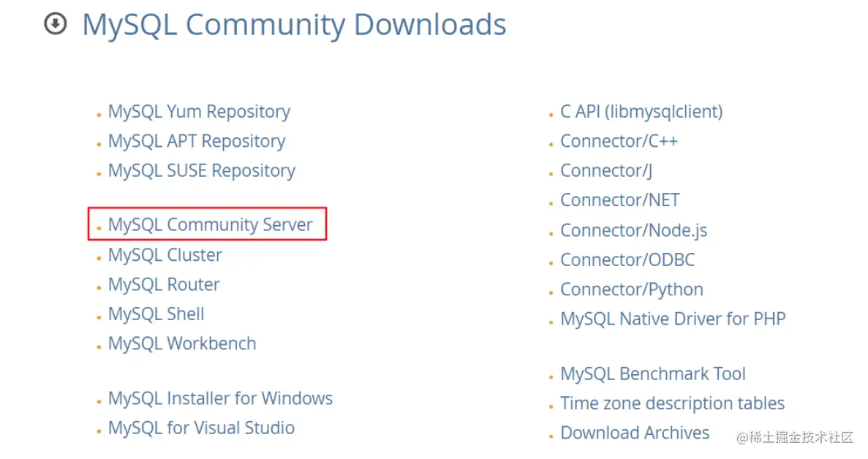Open the MySQL Shell link
Image resolution: width=868 pixels, height=459 pixels.
tap(156, 314)
